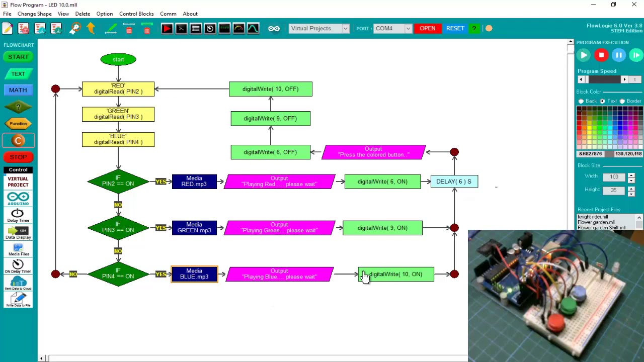Select the orange status circle icon

pyautogui.click(x=489, y=29)
